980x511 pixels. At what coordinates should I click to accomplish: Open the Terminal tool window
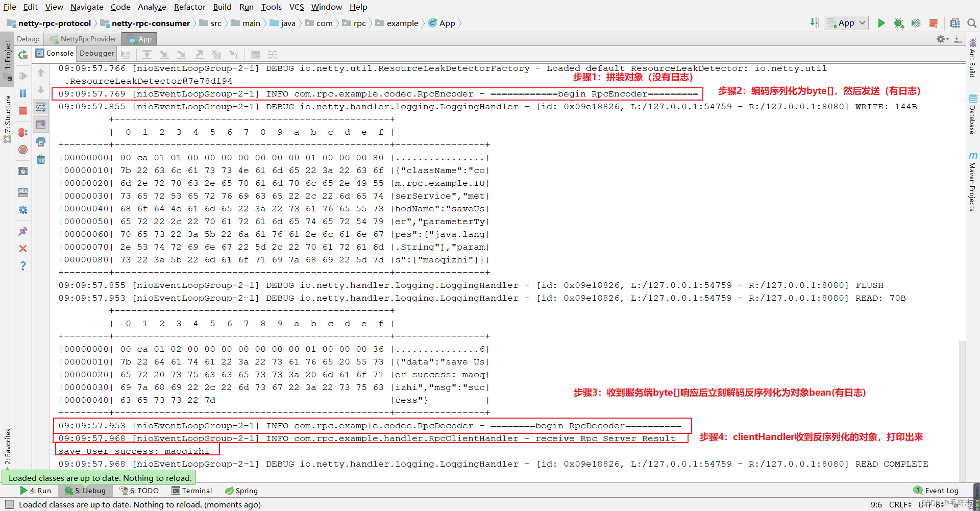click(192, 491)
